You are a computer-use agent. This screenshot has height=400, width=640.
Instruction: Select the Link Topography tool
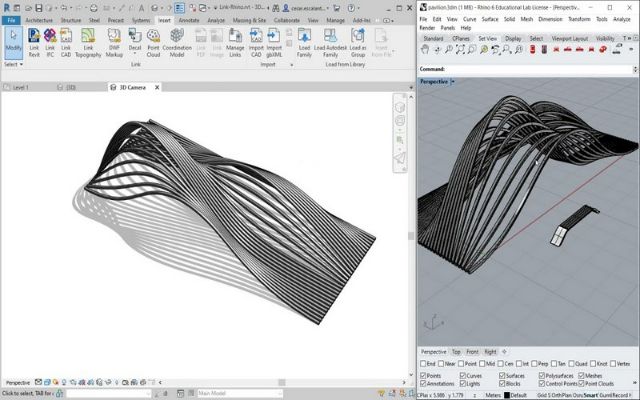click(x=88, y=42)
